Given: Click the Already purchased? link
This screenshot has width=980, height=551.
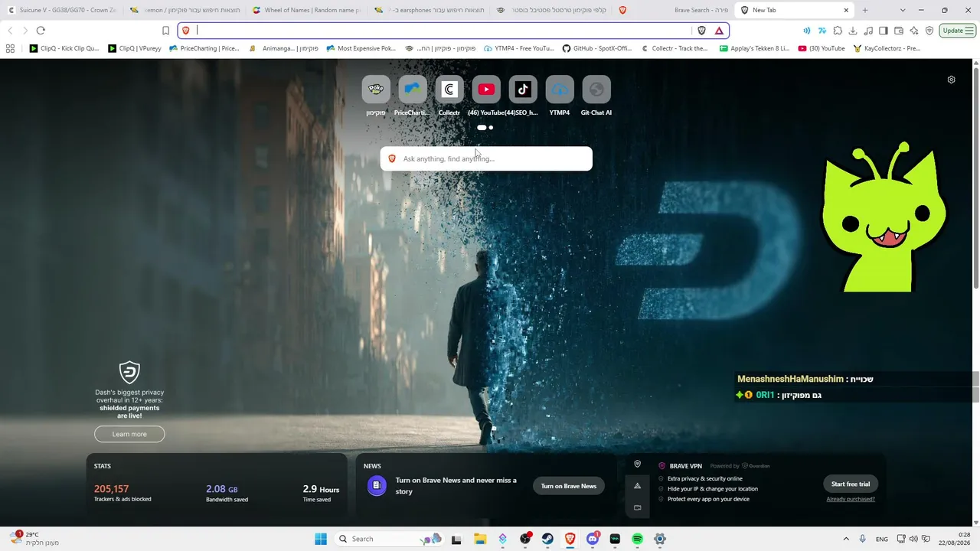Looking at the screenshot, I should (x=851, y=499).
